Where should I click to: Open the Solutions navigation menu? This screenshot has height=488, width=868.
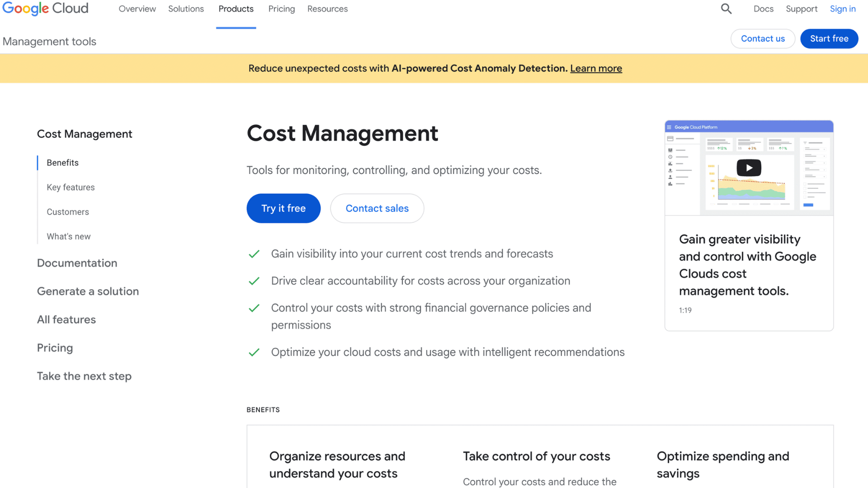click(x=186, y=9)
